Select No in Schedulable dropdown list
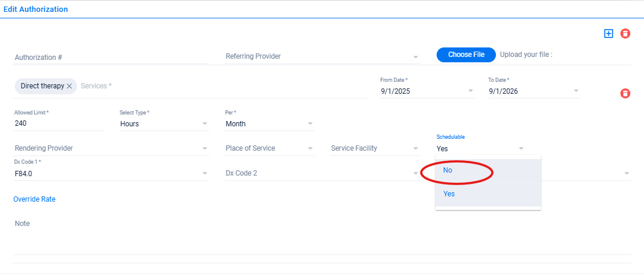Screen dimensions: 644x277 (448, 170)
